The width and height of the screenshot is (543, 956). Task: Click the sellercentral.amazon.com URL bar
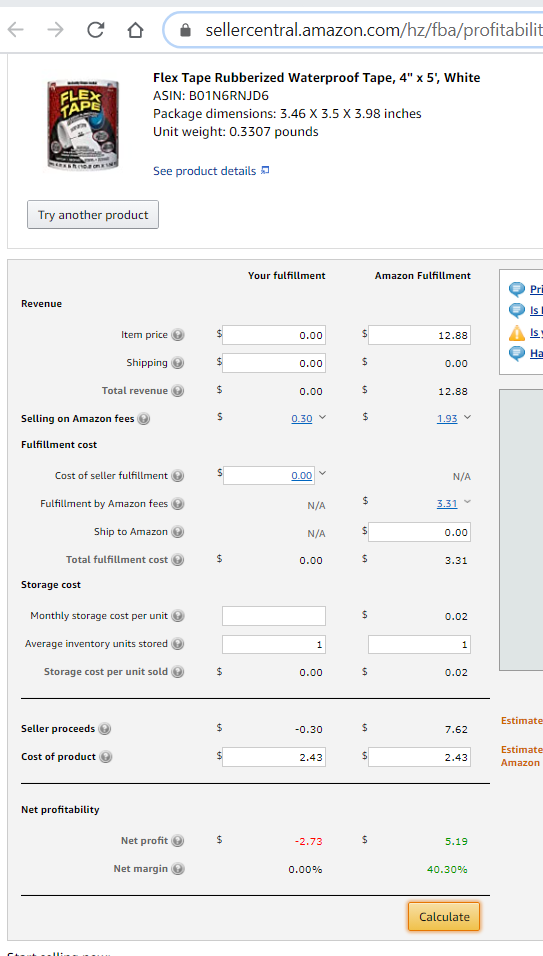pyautogui.click(x=353, y=30)
